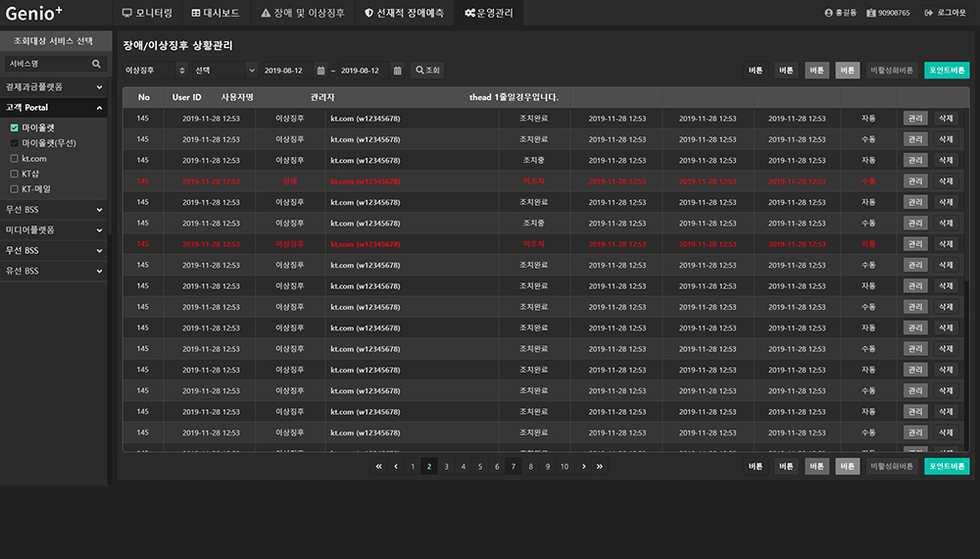Toggle the 마이올렛(무선) checkbox
The height and width of the screenshot is (559, 980).
coord(15,143)
